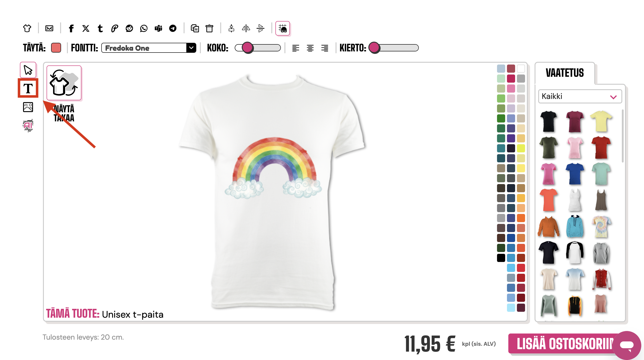
Task: Click the trash delete icon
Action: (x=209, y=28)
